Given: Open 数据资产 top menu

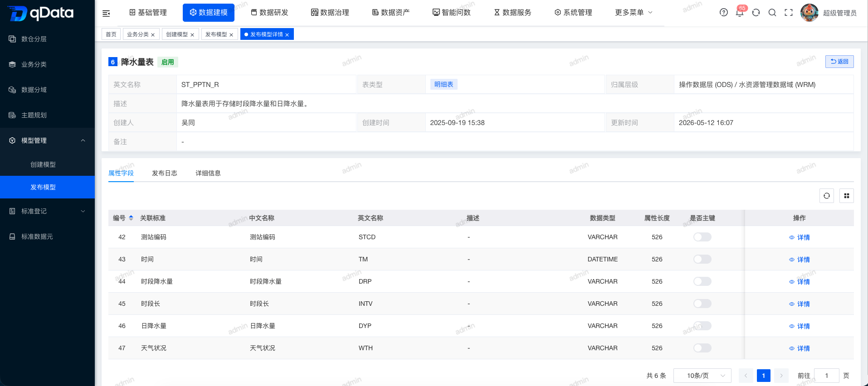Looking at the screenshot, I should tap(391, 12).
